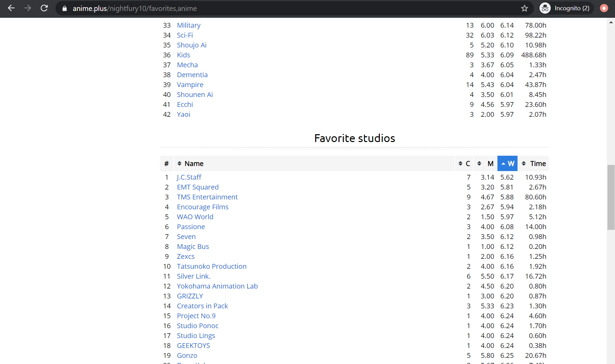Navigate back to the previous page

[x=11, y=8]
